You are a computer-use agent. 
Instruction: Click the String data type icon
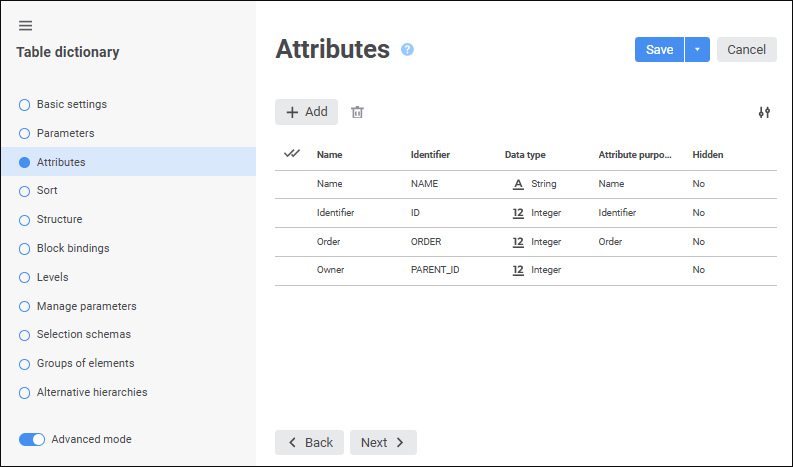[518, 184]
